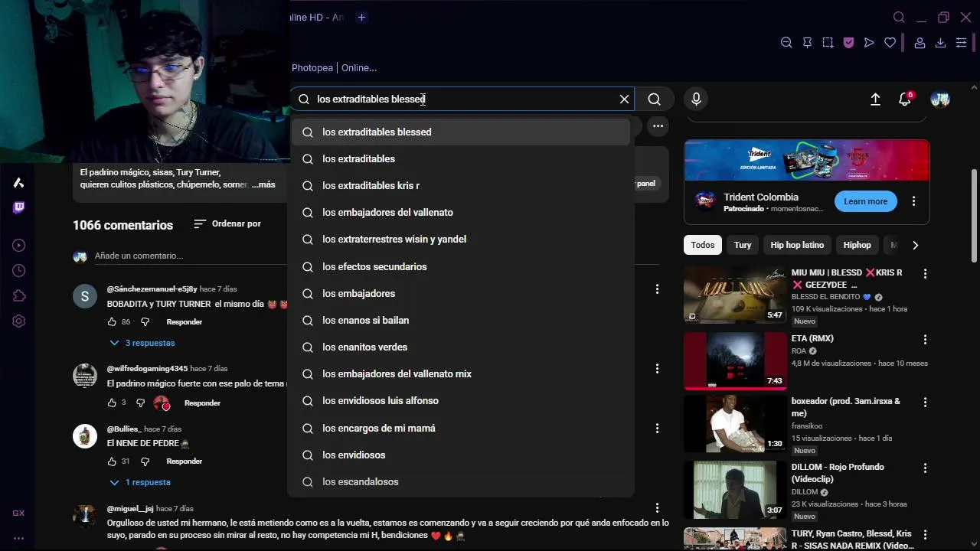
Task: Select Hiphop filter chip
Action: 857,245
